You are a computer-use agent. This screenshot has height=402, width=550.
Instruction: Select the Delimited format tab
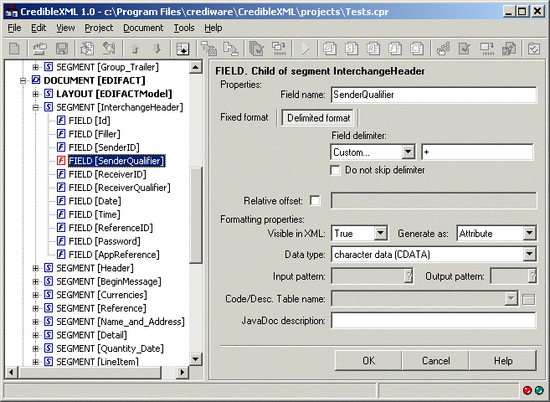tap(318, 118)
